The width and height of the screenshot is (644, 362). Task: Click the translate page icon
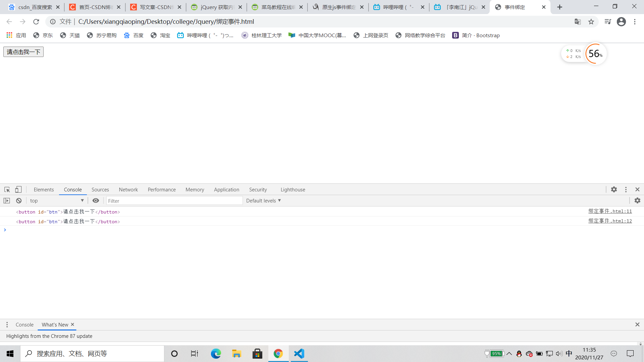coord(578,21)
